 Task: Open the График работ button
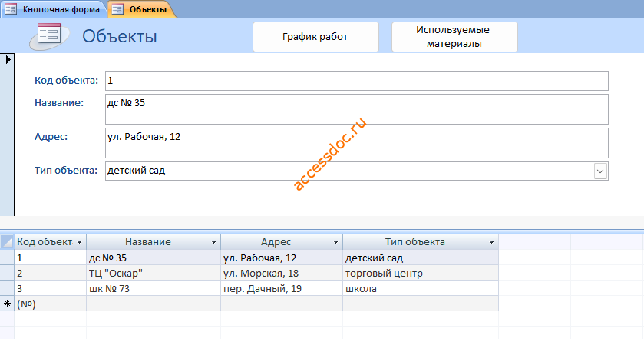coord(315,37)
